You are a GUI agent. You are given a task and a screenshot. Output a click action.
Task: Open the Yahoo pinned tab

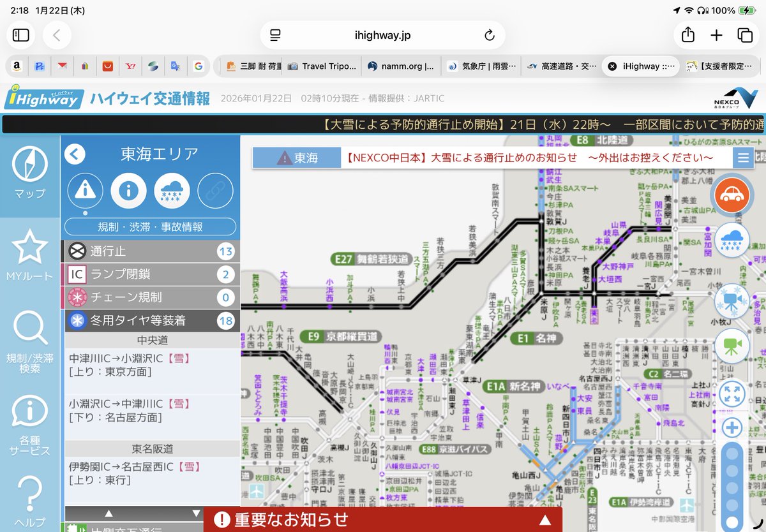click(131, 66)
